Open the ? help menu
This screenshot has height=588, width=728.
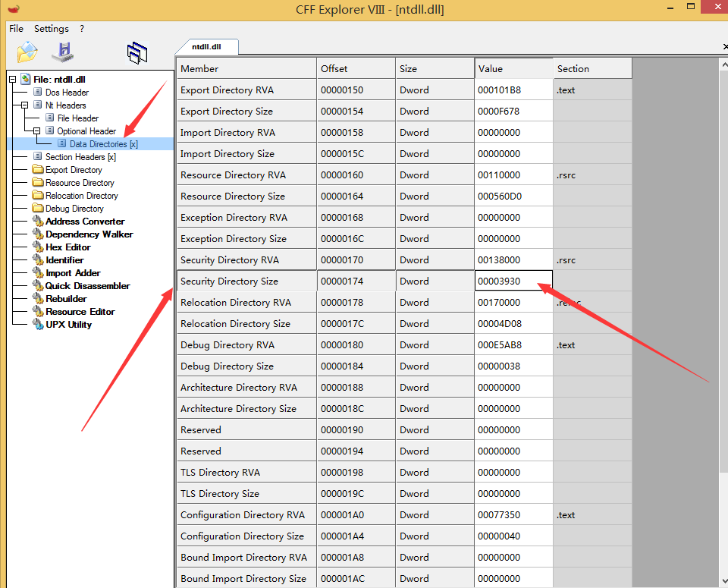[x=82, y=29]
